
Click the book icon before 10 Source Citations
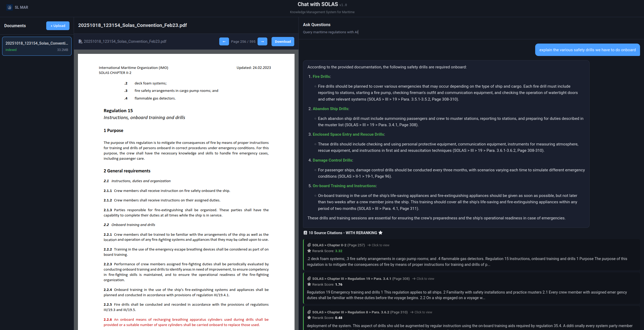tap(305, 233)
